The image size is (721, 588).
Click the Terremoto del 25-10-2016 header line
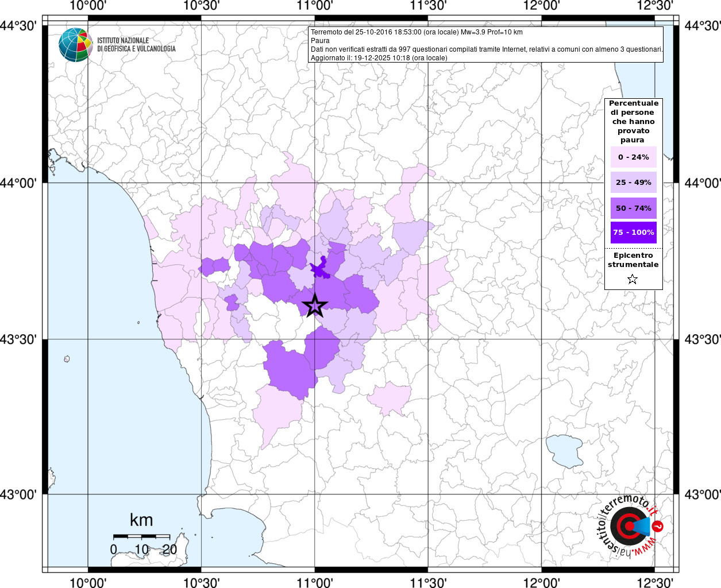click(x=417, y=32)
